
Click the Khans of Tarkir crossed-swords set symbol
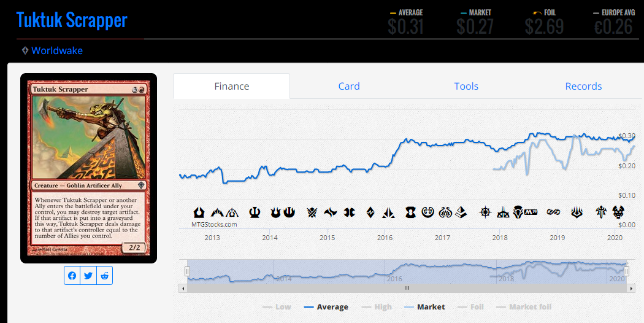point(312,212)
